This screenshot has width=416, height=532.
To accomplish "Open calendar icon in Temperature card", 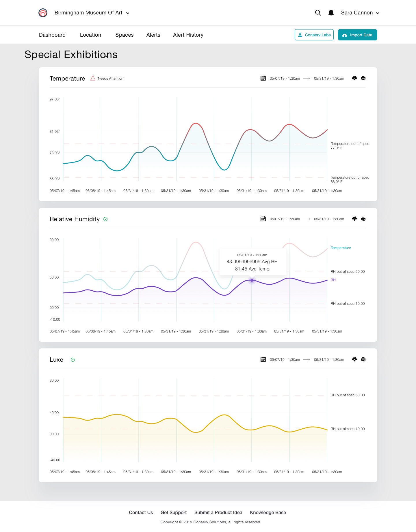I will 263,78.
